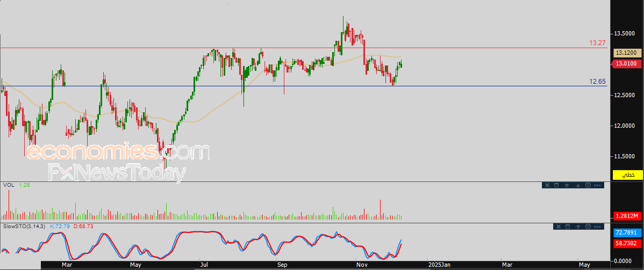Open VOL panel more options dots
The height and width of the screenshot is (270, 644).
pos(597,185)
